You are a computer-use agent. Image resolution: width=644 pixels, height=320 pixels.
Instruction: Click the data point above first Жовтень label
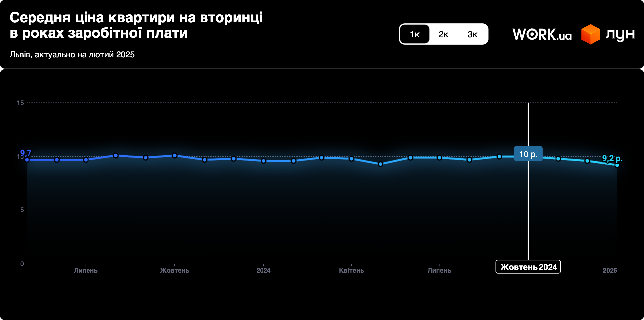(175, 155)
